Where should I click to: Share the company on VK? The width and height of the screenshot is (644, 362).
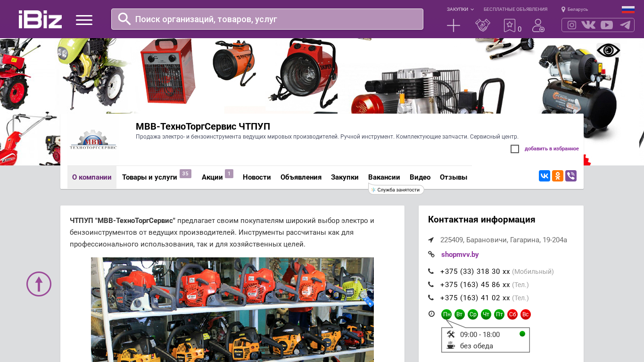(545, 176)
